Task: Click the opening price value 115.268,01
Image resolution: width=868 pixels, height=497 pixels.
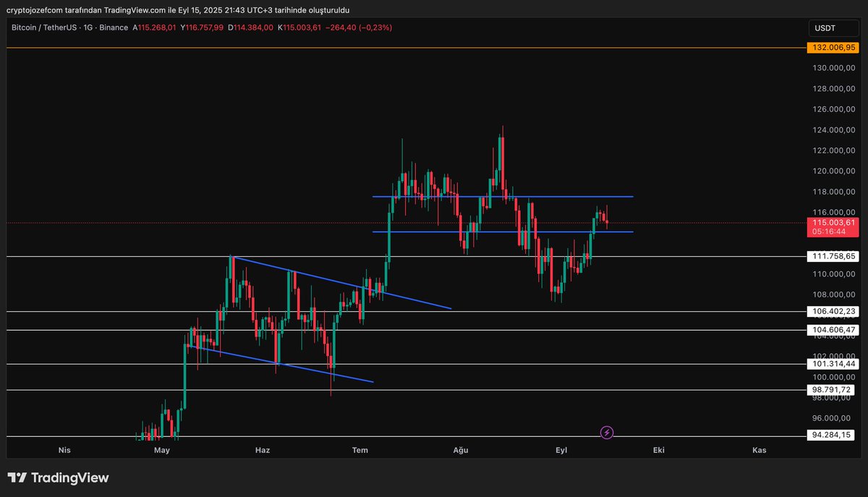Action: pyautogui.click(x=157, y=27)
